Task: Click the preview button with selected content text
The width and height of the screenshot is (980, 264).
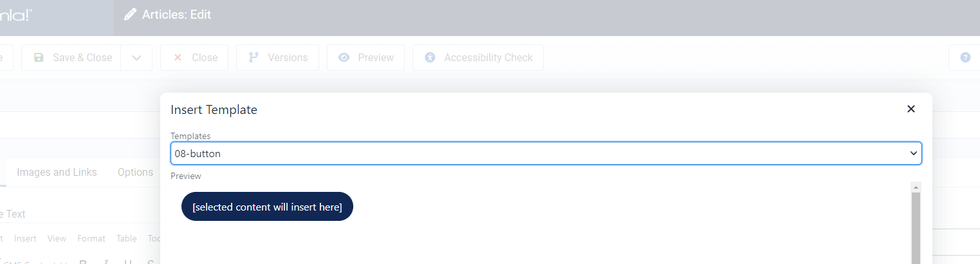Action: tap(267, 207)
